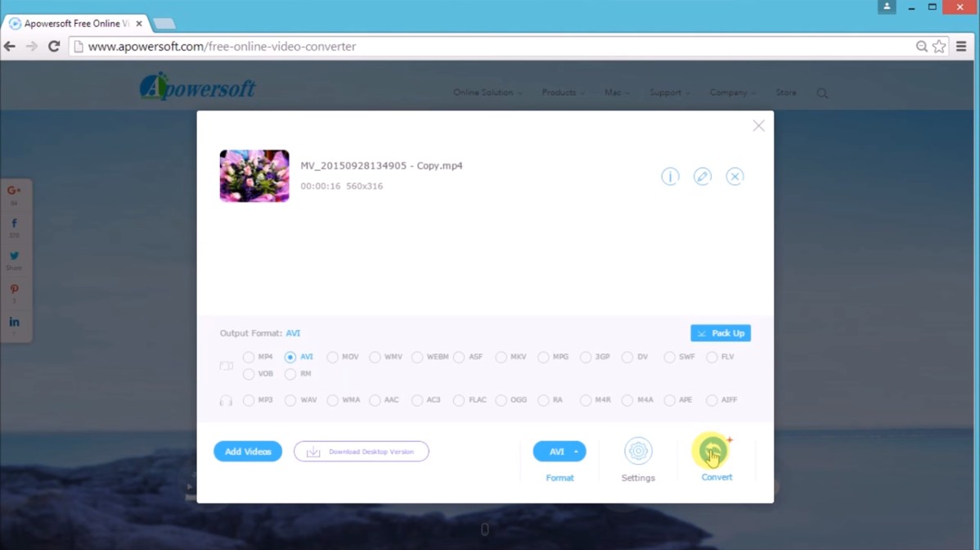Expand Products menu

tap(563, 92)
